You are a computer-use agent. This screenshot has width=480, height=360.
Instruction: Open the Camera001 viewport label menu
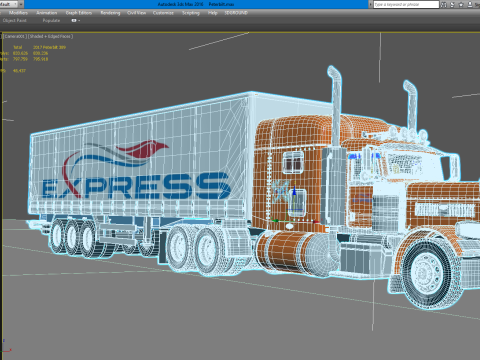point(14,36)
